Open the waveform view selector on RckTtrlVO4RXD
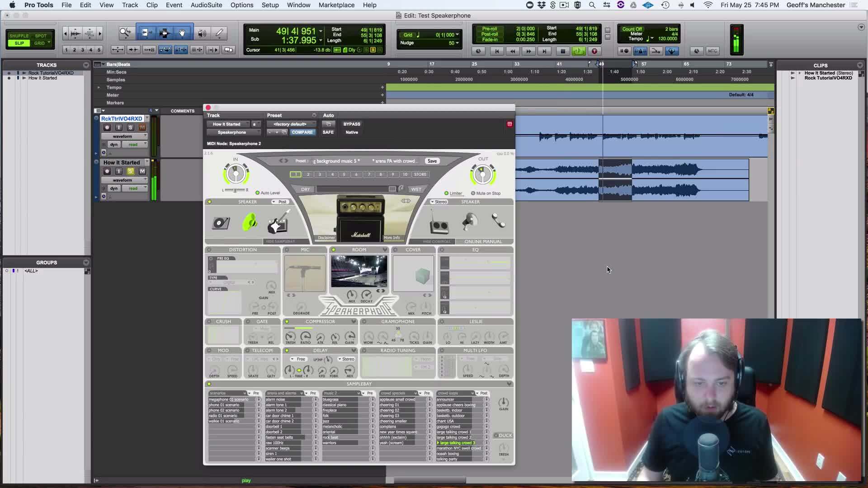868x488 pixels. pyautogui.click(x=124, y=136)
